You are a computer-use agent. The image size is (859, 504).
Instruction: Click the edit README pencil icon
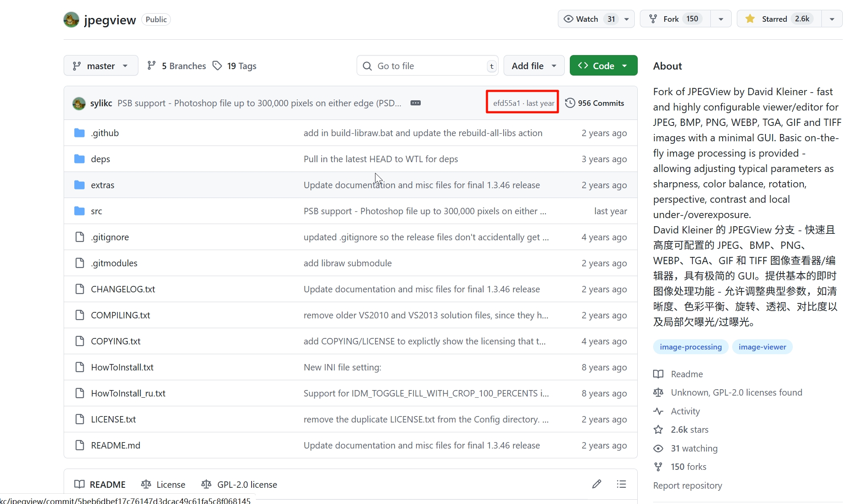597,484
